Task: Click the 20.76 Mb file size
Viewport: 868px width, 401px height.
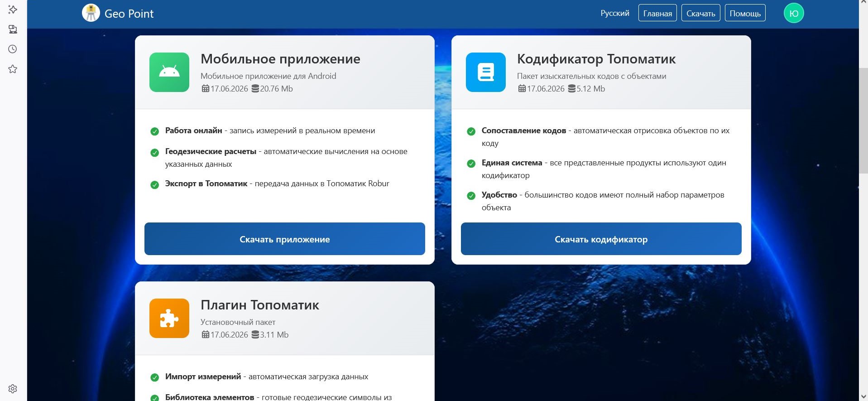Action: 276,89
